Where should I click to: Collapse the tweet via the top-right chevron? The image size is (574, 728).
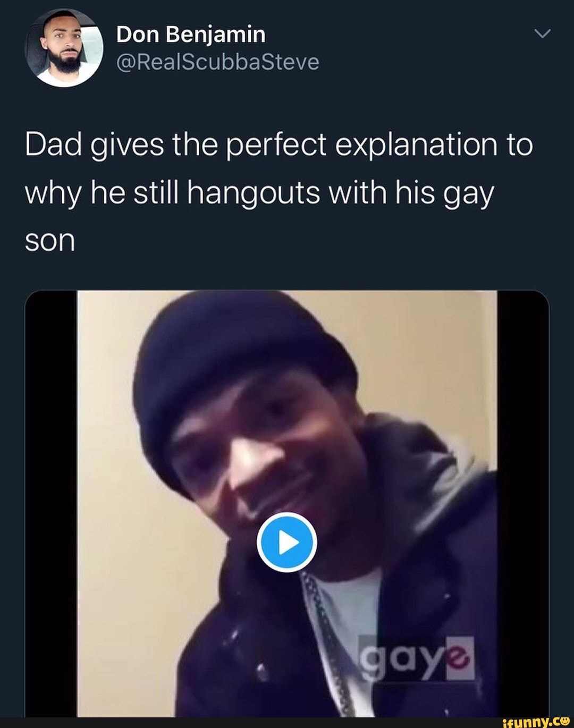point(543,33)
